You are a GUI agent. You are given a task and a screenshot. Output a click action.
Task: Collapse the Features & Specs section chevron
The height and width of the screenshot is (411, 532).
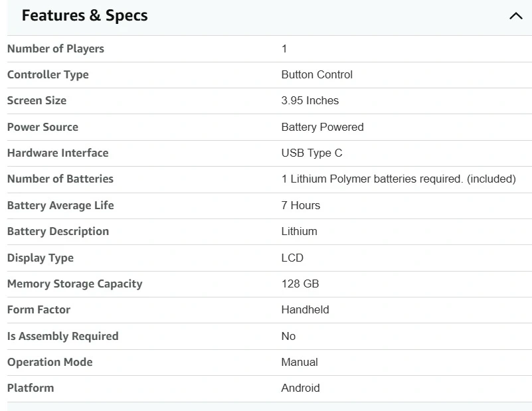click(515, 16)
